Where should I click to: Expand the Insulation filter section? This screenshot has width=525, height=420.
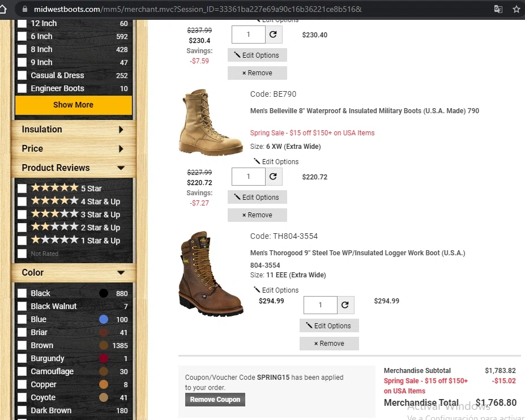point(73,130)
